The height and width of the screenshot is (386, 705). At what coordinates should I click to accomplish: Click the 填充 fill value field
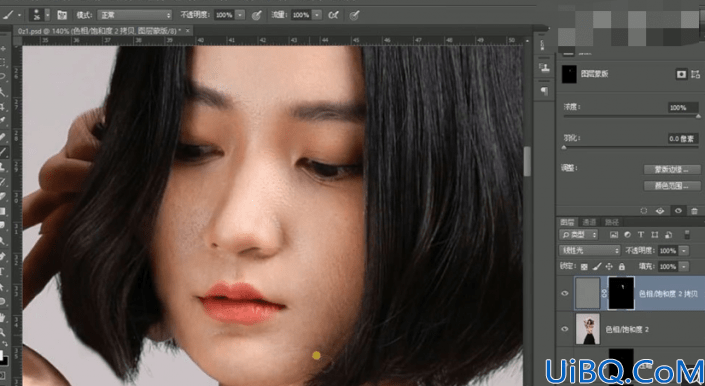pos(668,266)
